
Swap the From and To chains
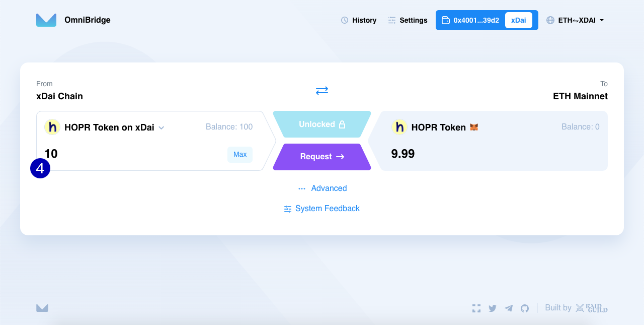[322, 91]
